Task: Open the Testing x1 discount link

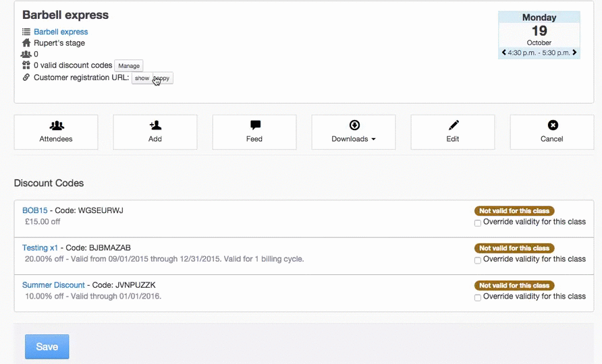Action: click(40, 248)
